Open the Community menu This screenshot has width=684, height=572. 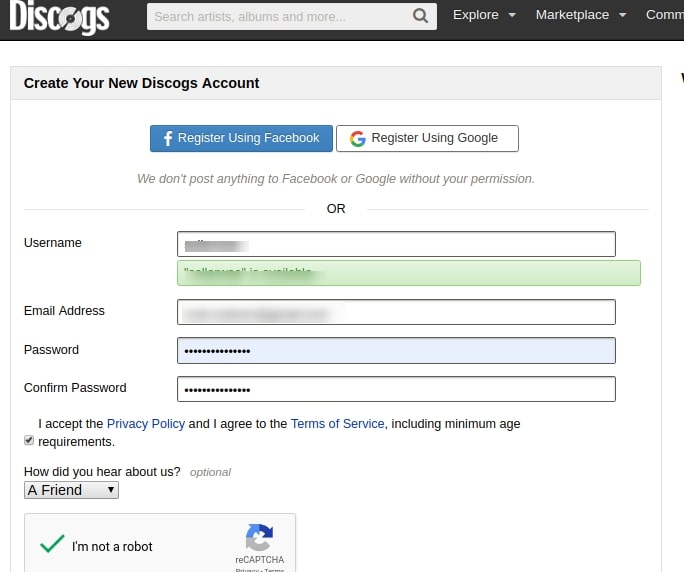coord(665,15)
